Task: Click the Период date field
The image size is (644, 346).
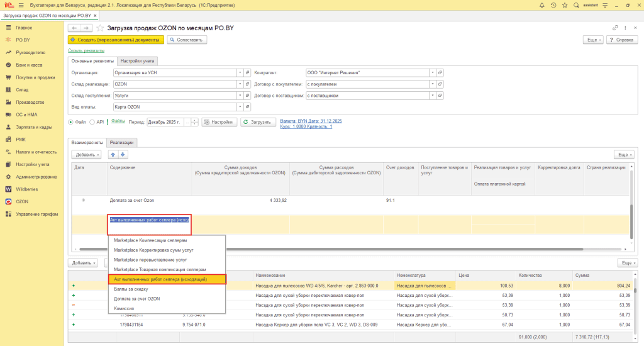Action: click(165, 122)
